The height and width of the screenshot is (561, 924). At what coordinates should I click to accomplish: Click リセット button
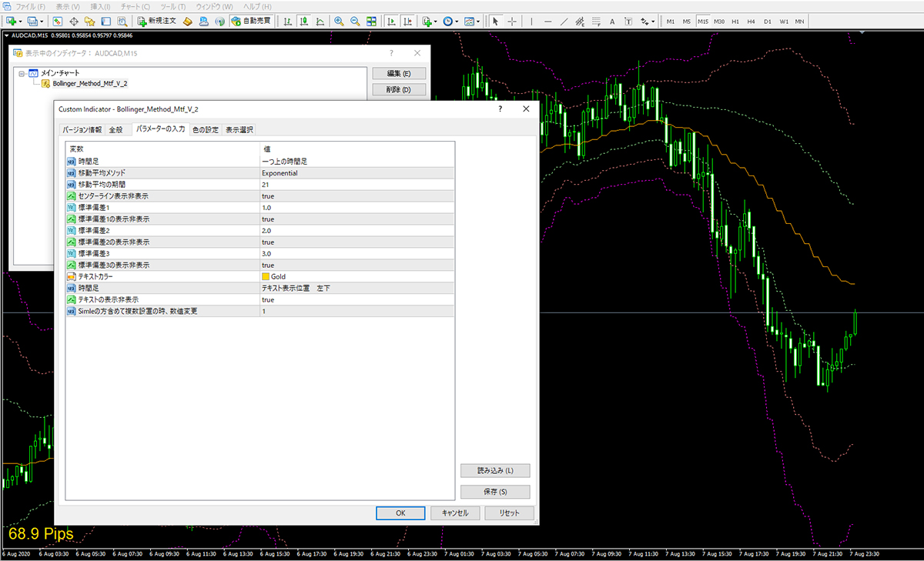click(509, 513)
